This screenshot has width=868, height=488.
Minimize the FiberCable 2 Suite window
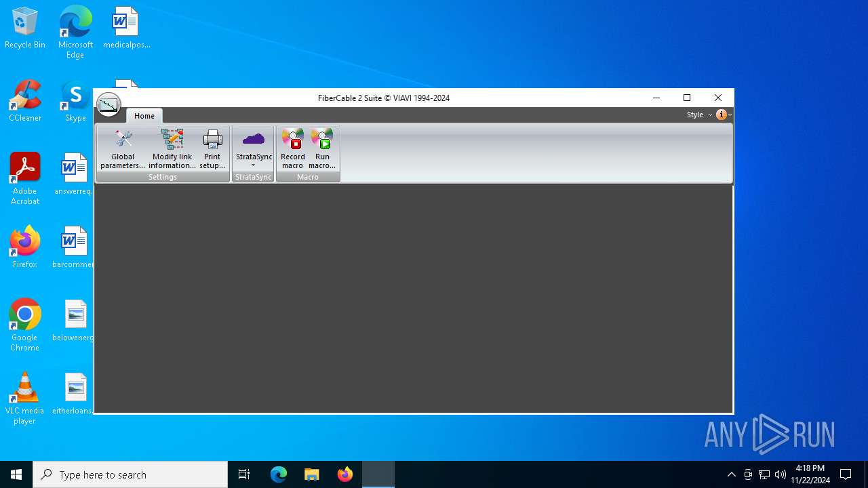click(x=656, y=98)
